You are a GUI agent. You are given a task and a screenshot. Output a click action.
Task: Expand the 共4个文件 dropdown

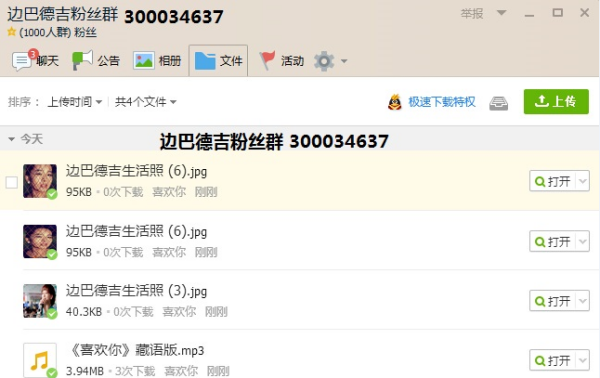(x=145, y=102)
